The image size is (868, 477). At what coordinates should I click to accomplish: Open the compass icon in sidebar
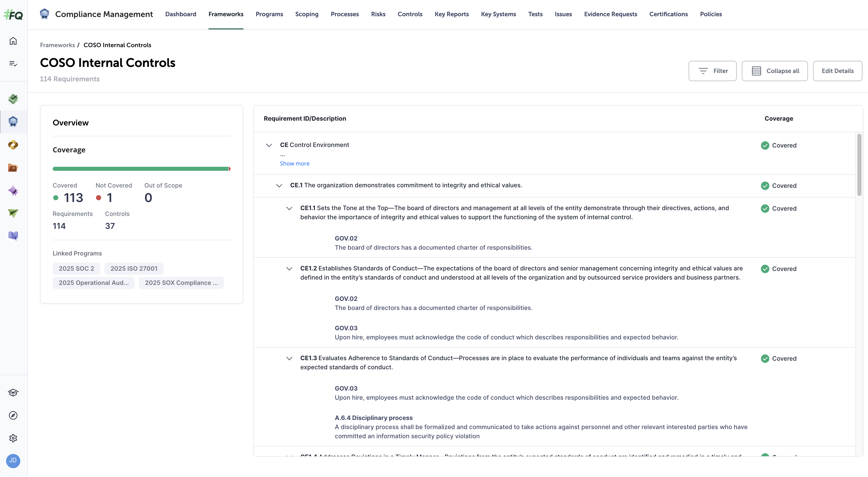[13, 415]
